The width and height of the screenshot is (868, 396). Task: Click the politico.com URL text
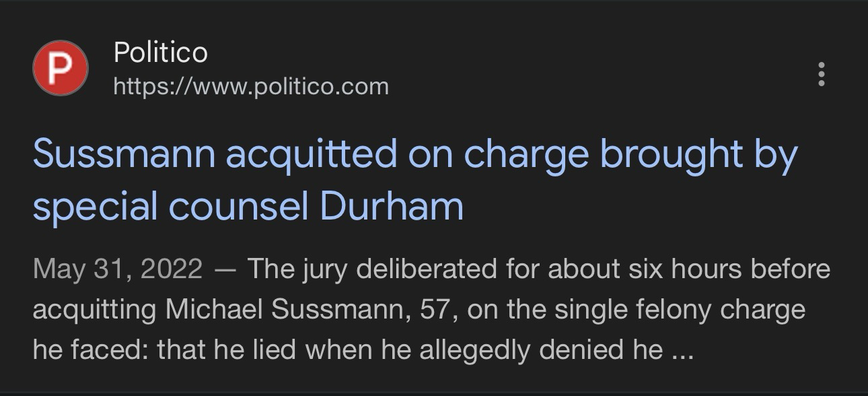(251, 86)
